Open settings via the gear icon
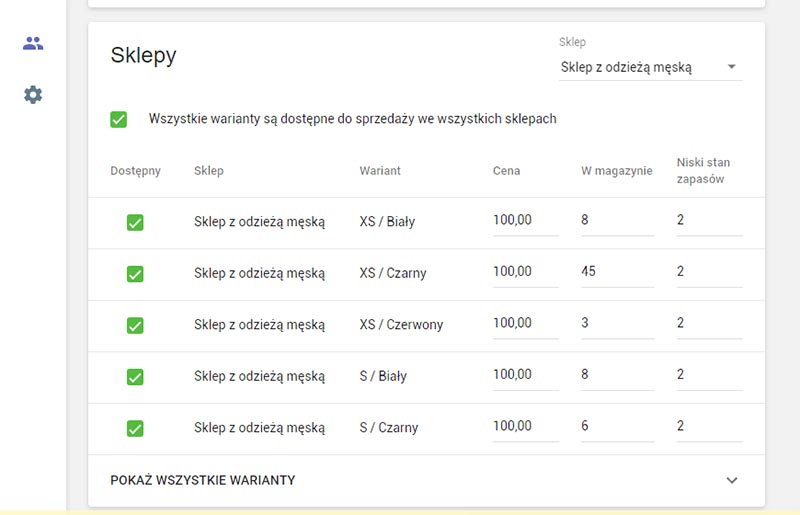Screen dimensions: 800x515 [33, 94]
